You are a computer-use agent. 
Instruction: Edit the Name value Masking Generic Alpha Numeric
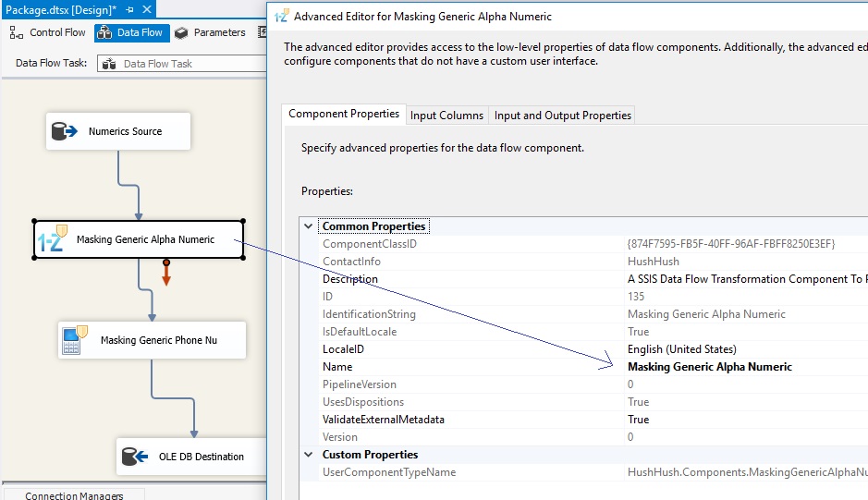pos(710,367)
